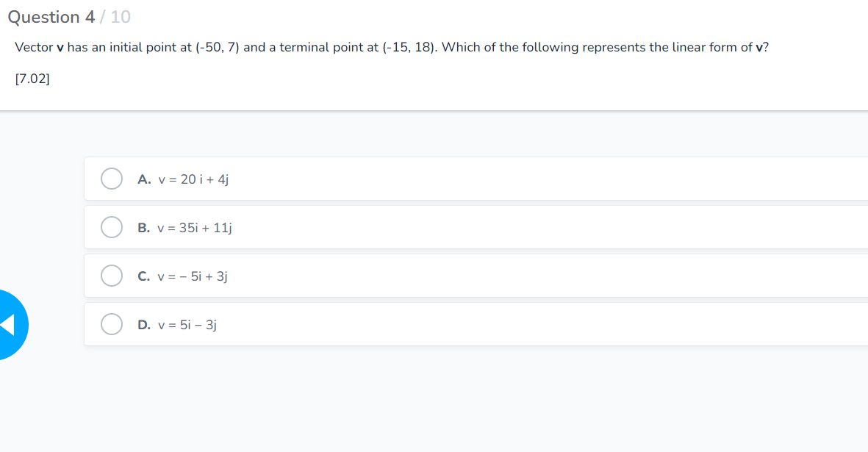Viewport: 868px width, 452px height.
Task: Click the bold 'A.' option label
Action: (x=143, y=179)
